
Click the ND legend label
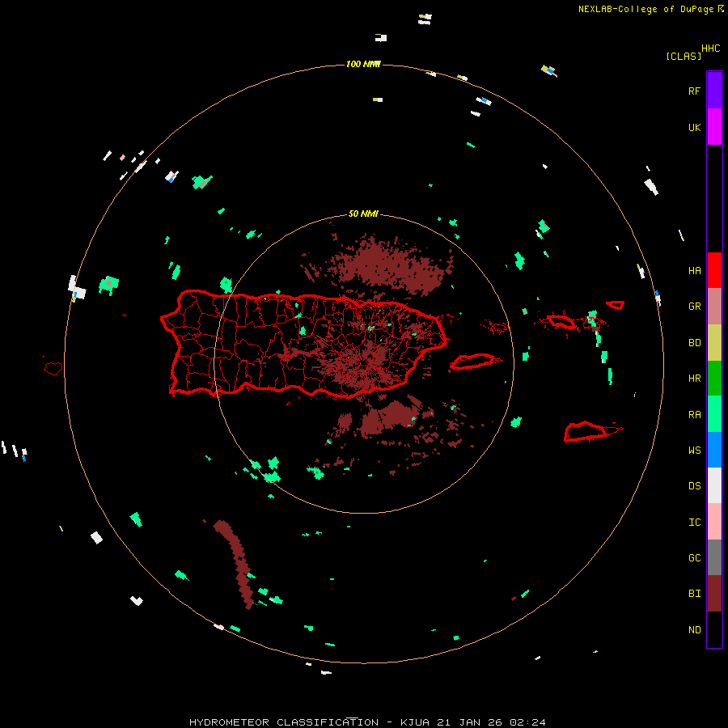(695, 629)
